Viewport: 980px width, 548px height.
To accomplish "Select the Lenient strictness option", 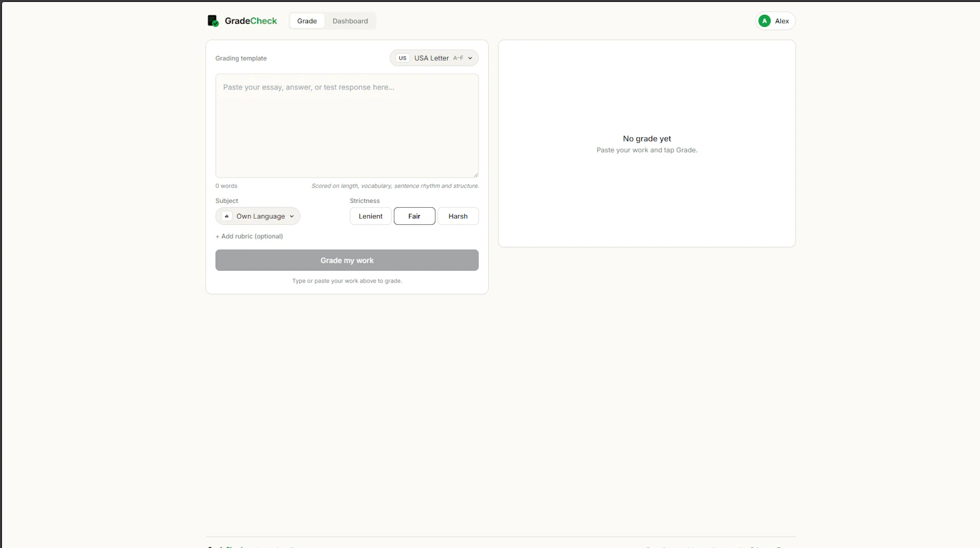I will (x=371, y=216).
